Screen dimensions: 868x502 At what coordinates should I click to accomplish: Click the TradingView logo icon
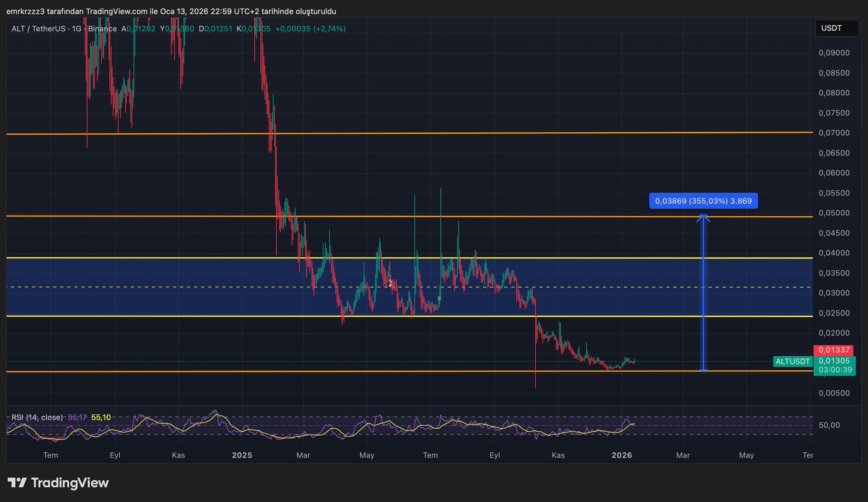[x=17, y=483]
